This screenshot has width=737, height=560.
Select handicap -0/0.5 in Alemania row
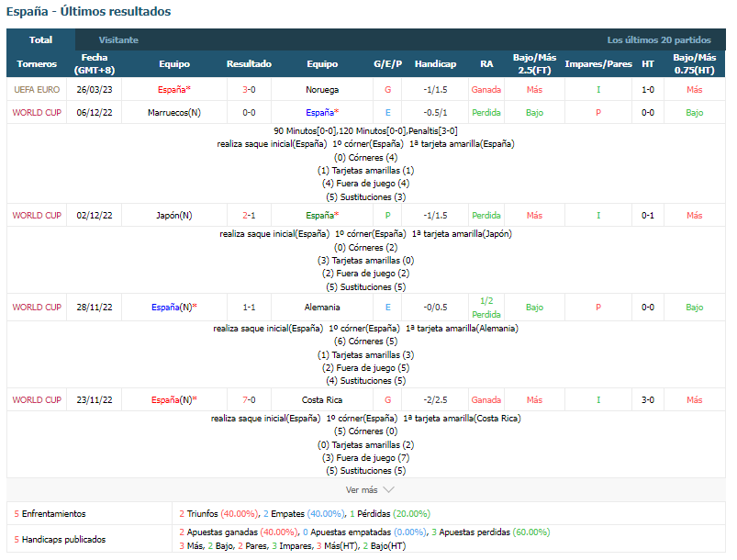435,307
